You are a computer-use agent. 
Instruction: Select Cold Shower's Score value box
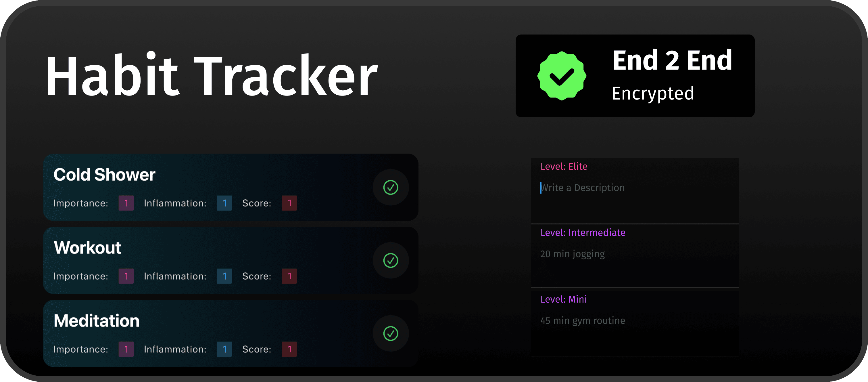289,203
